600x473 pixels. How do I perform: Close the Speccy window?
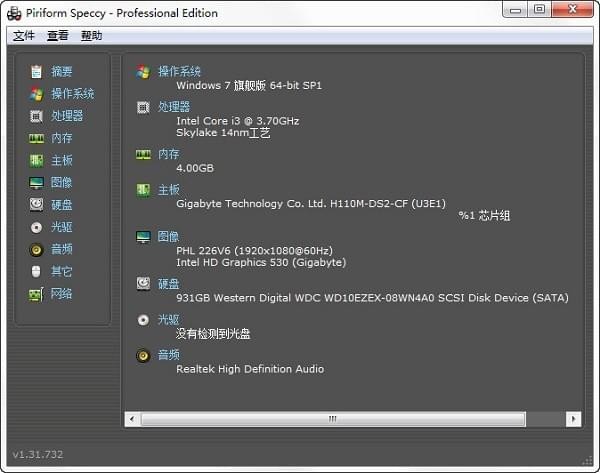(x=572, y=10)
